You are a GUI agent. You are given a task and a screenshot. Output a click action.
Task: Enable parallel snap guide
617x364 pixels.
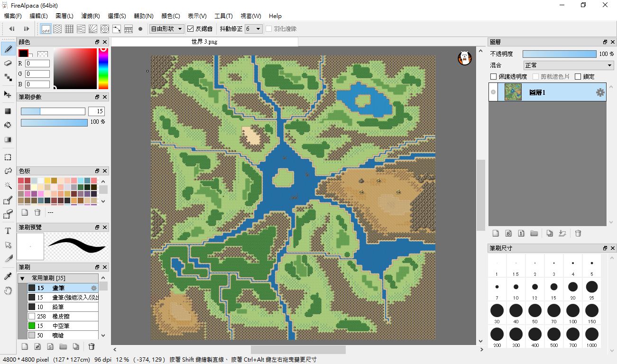pyautogui.click(x=57, y=29)
